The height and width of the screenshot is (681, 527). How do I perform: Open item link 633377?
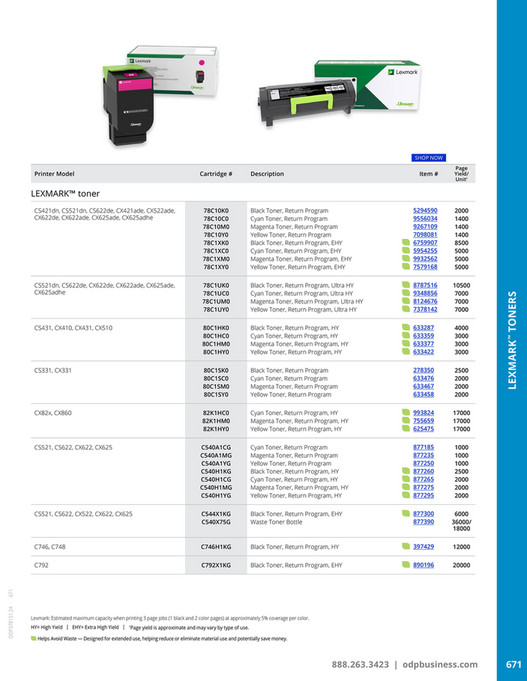(x=423, y=344)
